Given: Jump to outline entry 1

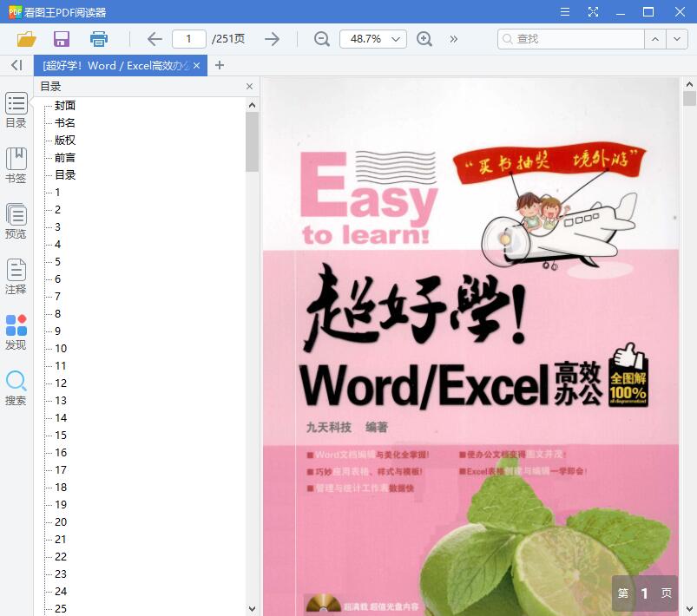Looking at the screenshot, I should point(57,192).
